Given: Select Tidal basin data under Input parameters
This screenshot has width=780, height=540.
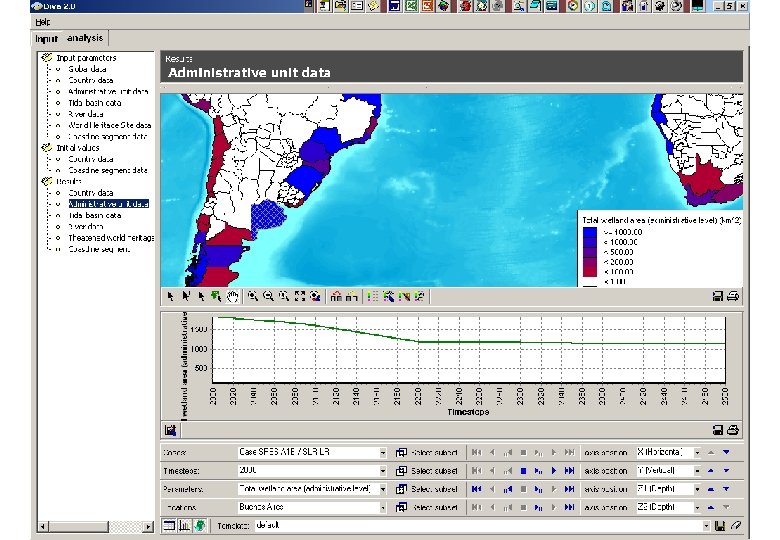Looking at the screenshot, I should click(x=95, y=103).
